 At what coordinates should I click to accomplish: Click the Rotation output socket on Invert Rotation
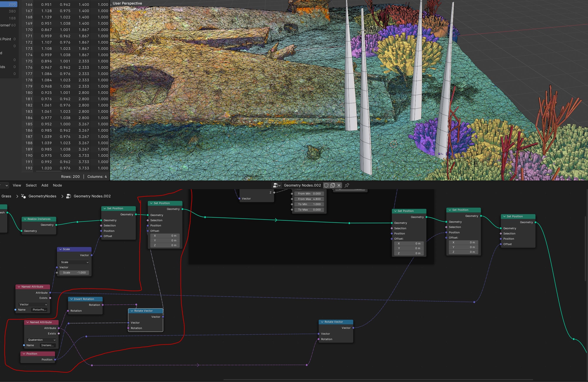103,305
